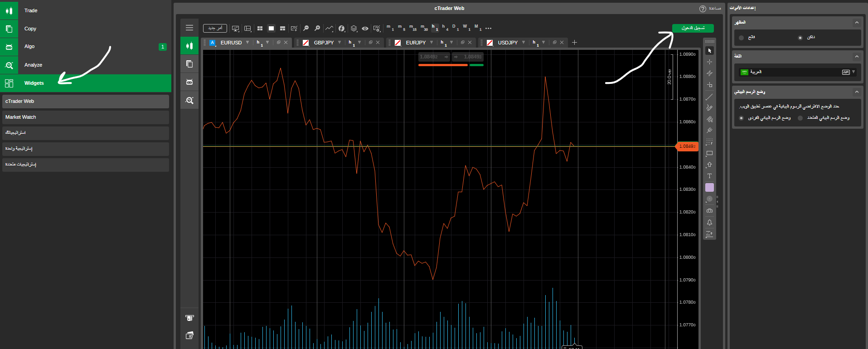Click the أمر جديد new order button
The height and width of the screenshot is (349, 868).
click(215, 28)
